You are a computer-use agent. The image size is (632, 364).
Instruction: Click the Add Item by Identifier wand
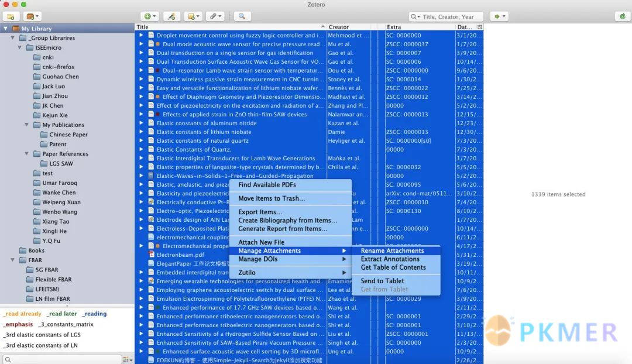(171, 16)
